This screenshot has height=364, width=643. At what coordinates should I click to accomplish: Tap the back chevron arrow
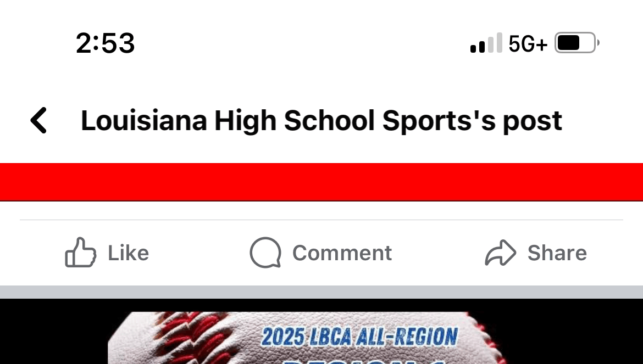coord(39,120)
